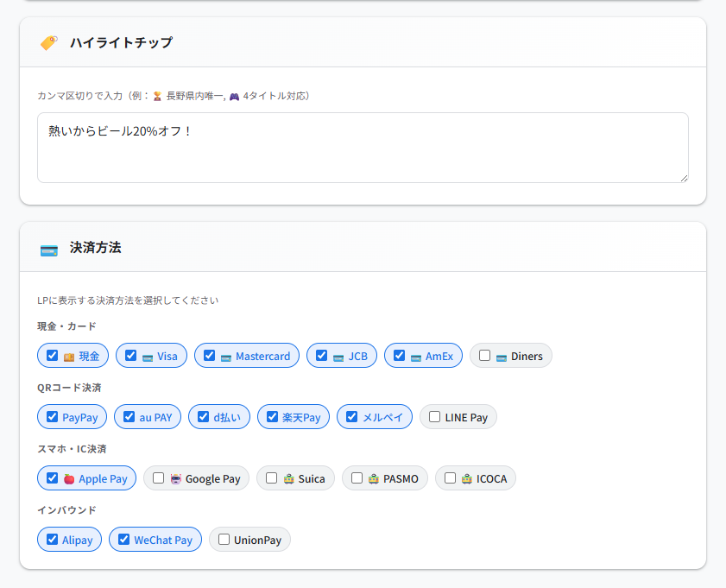Screen dimensions: 726x588
Task: Uncheck the d払い checkbox
Action: [203, 417]
